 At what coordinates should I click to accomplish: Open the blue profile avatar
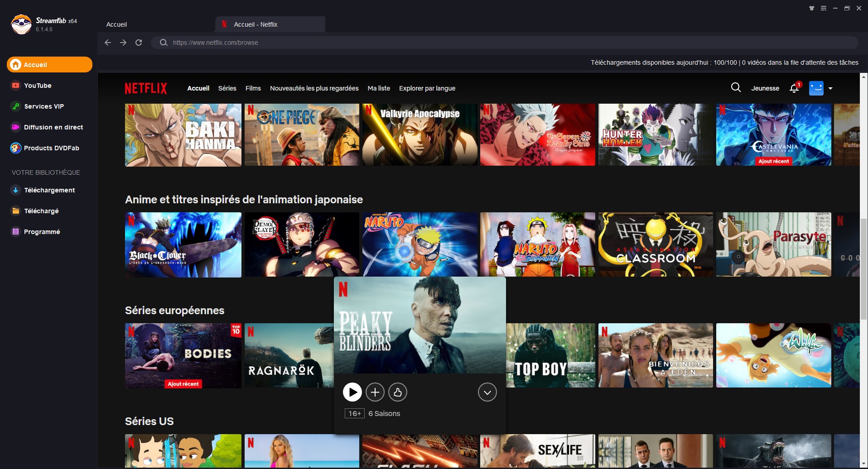[x=816, y=88]
